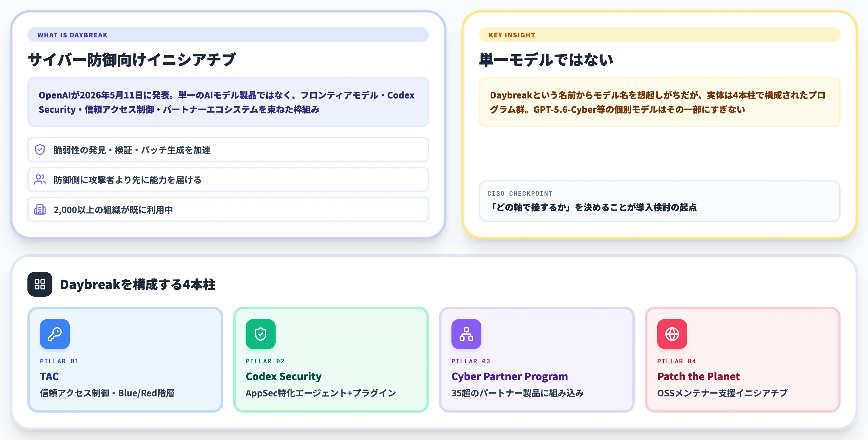Click the users icon beside 防御側に攻撃者より
868x440 pixels.
click(40, 179)
